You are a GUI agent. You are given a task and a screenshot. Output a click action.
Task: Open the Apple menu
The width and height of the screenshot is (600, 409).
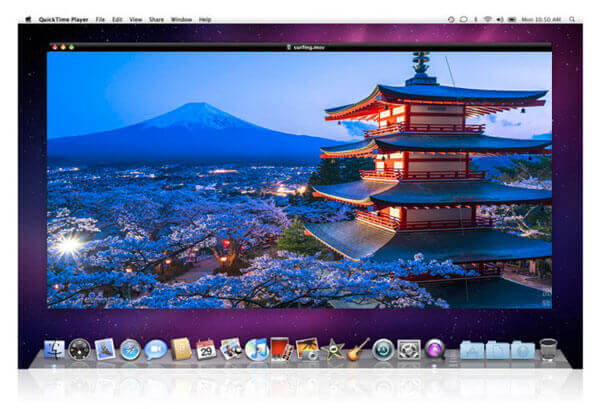(x=28, y=20)
